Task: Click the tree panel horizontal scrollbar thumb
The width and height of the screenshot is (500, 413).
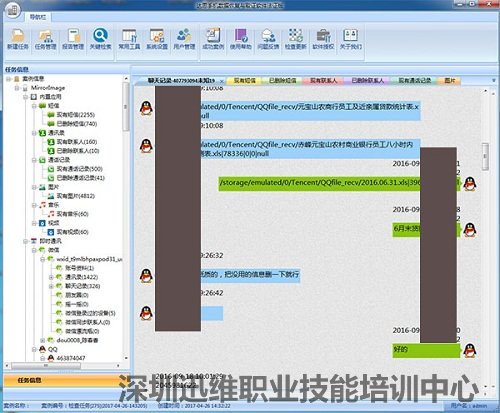Action: tap(46, 366)
